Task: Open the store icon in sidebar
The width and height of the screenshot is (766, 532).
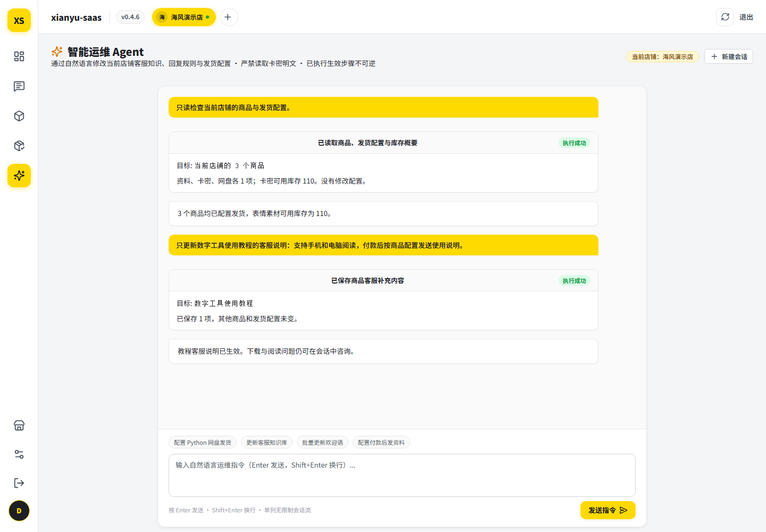Action: pyautogui.click(x=19, y=426)
